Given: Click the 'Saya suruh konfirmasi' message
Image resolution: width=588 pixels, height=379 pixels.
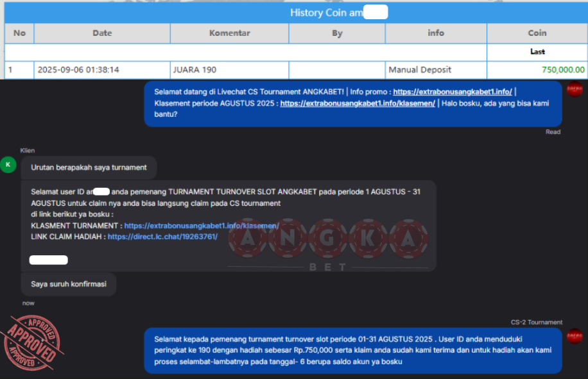Looking at the screenshot, I should click(69, 284).
